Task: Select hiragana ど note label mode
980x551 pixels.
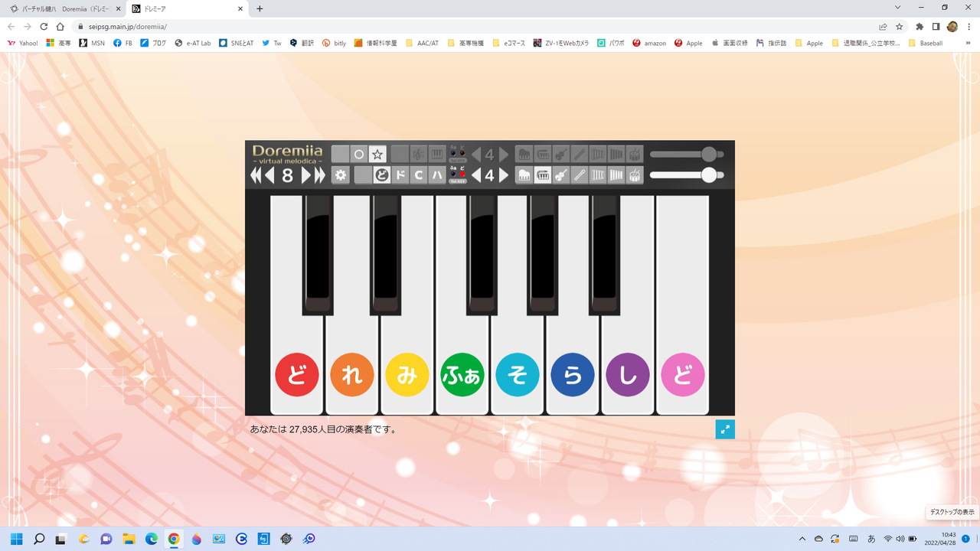Action: [381, 175]
